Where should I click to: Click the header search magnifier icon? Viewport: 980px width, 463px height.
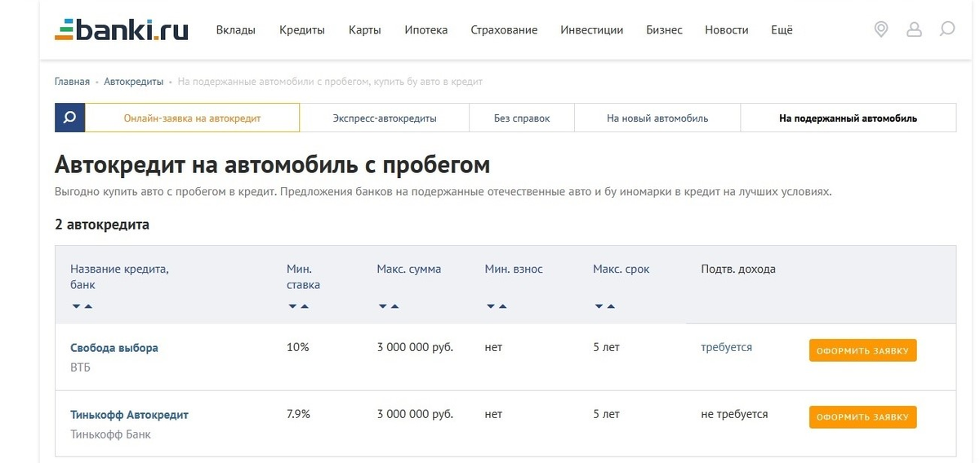pos(947,29)
